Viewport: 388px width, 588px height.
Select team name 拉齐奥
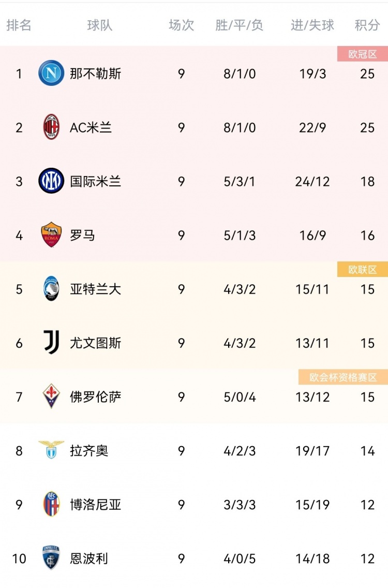click(89, 450)
